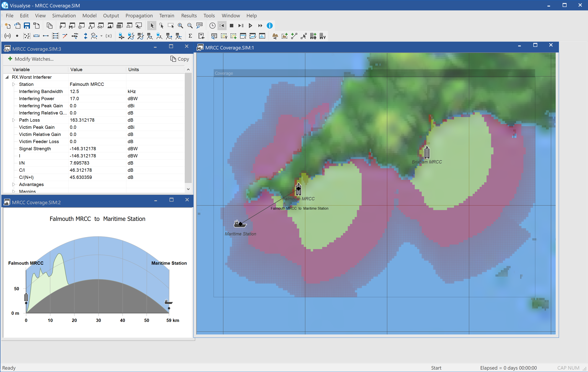Click the Value column header
Screen dimensions: 588x372
point(97,70)
